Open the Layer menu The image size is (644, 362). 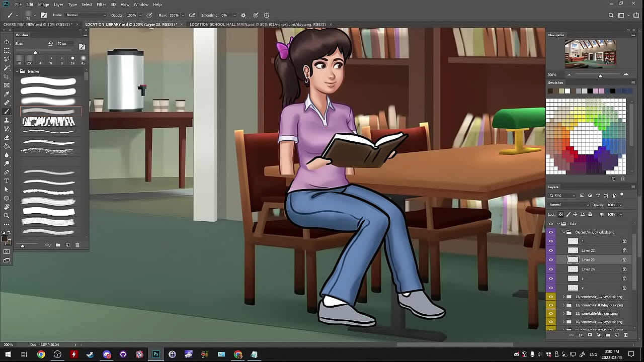(58, 5)
